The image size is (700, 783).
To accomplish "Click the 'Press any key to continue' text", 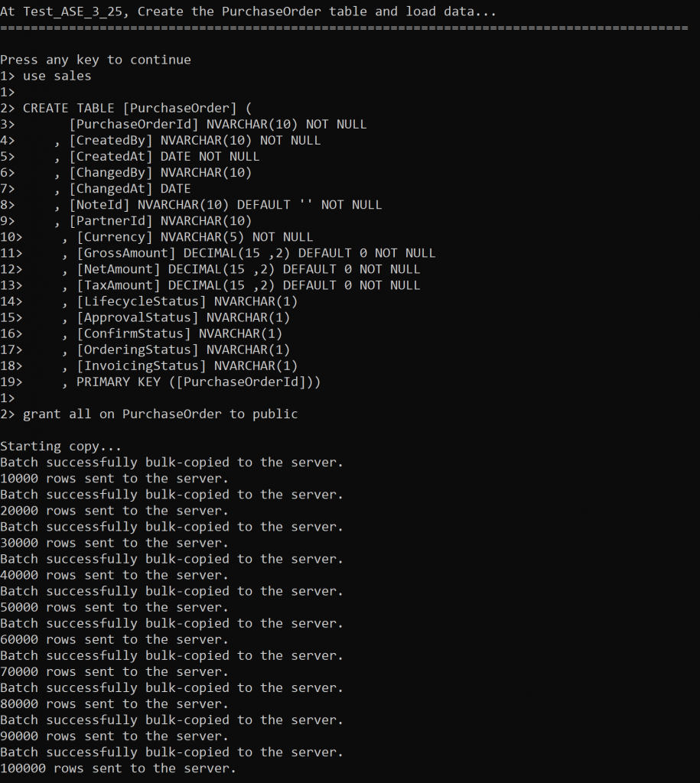I will point(96,60).
